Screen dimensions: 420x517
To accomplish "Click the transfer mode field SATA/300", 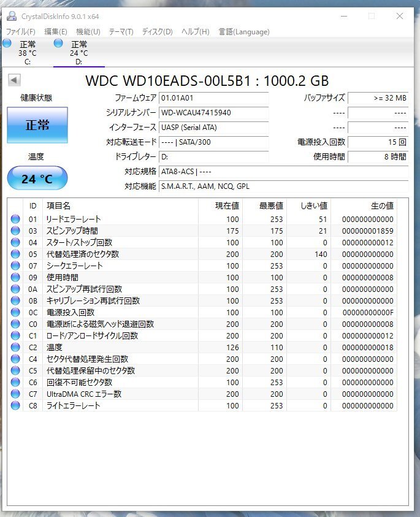I will [x=213, y=142].
